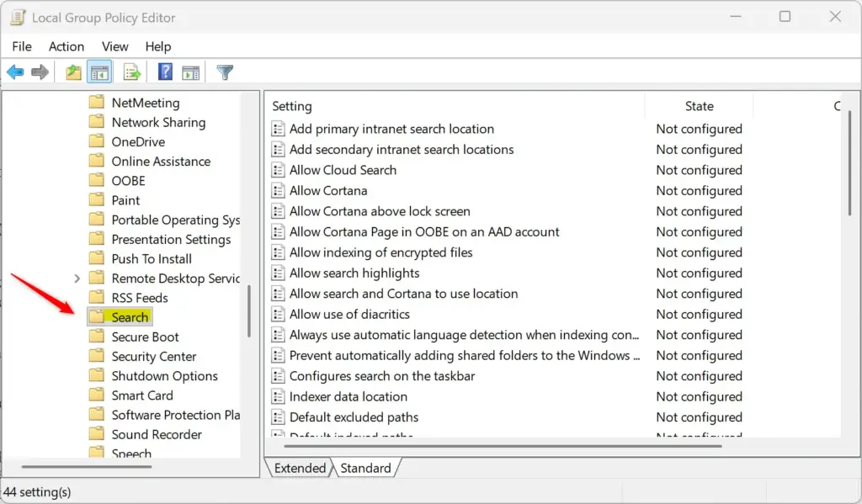Select Portable Operating System tree item

click(x=176, y=220)
